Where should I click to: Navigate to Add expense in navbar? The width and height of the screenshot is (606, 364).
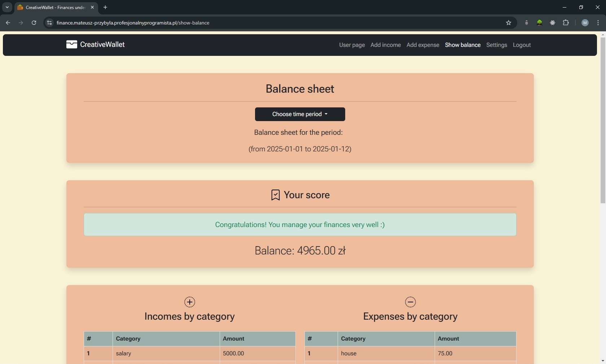[x=423, y=45]
